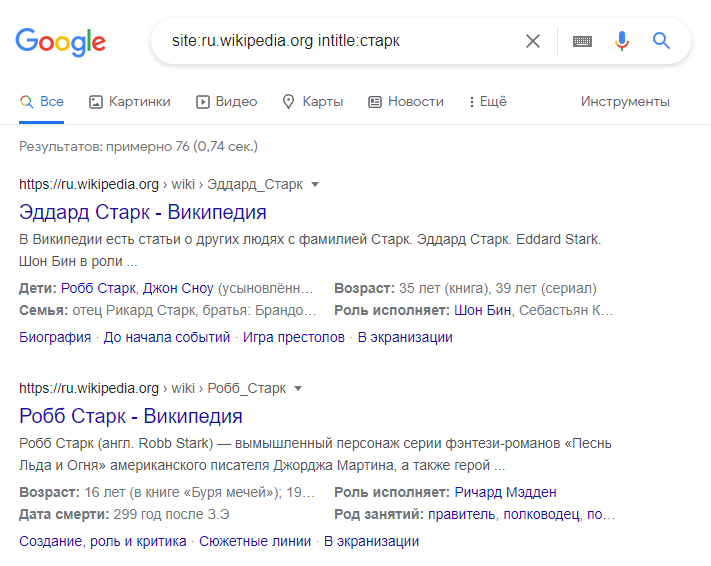Open the Карты maps tab

tap(312, 102)
